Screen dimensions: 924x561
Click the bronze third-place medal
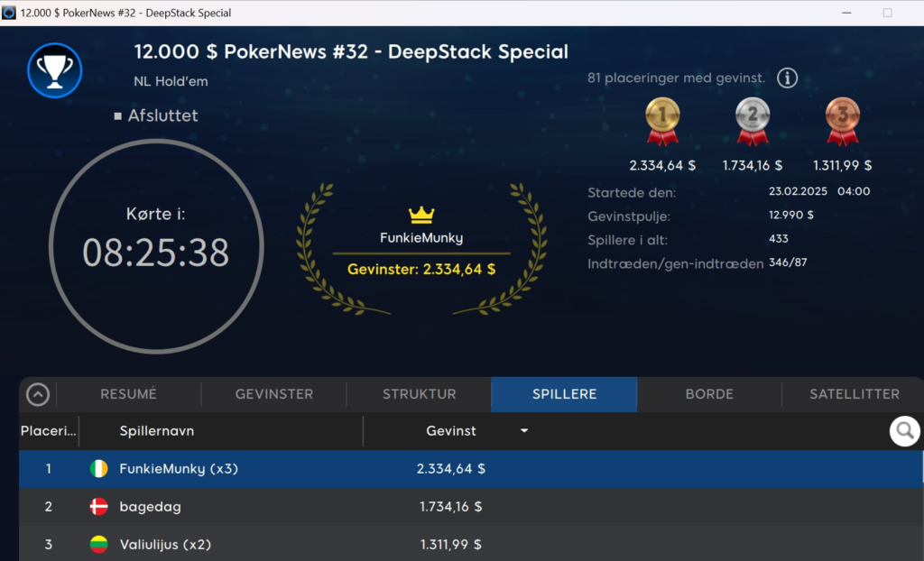(843, 122)
